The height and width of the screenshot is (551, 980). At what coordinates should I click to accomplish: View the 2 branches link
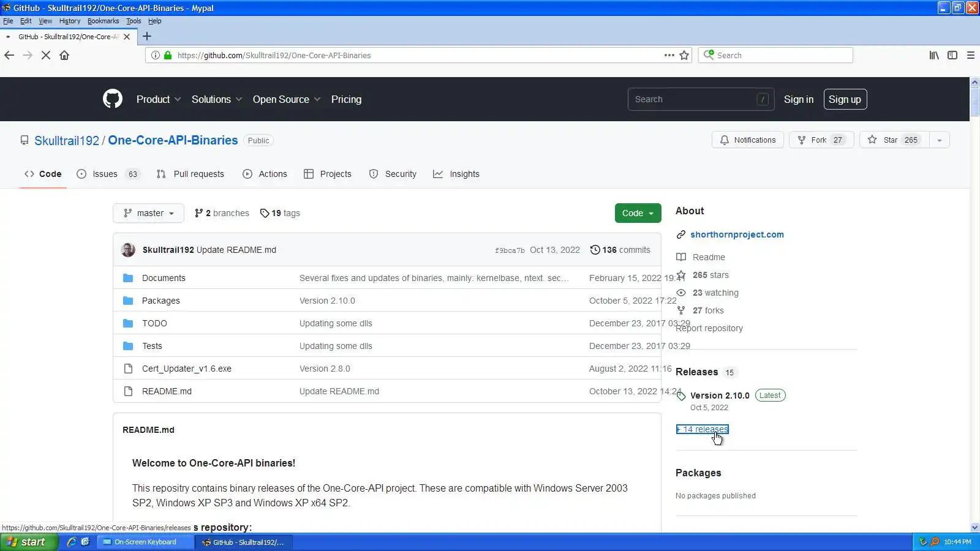[222, 213]
